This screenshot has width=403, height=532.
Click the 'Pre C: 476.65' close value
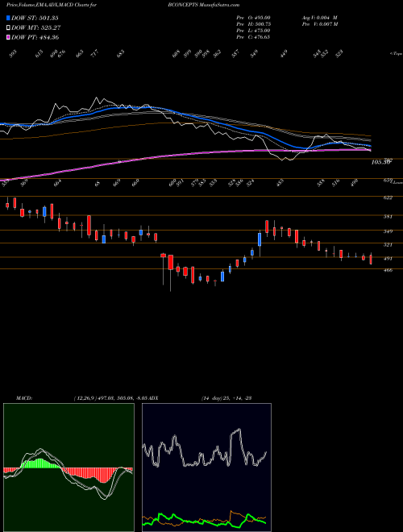pos(253,37)
